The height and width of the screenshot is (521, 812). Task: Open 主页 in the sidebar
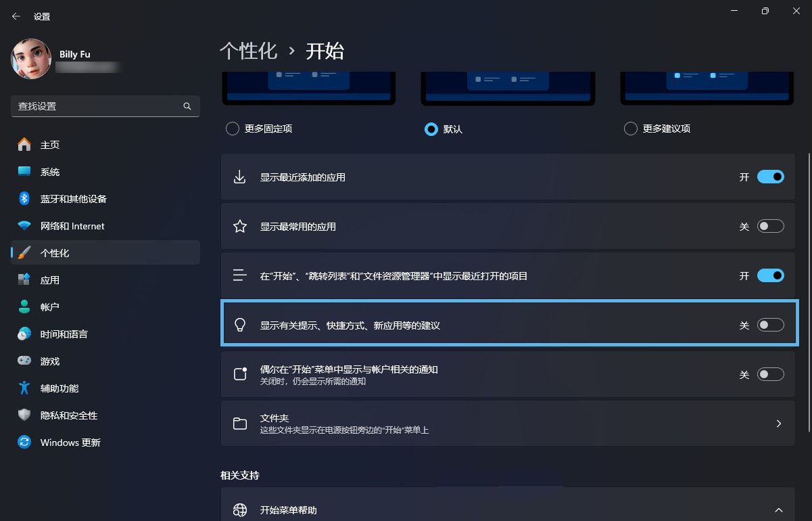pyautogui.click(x=105, y=145)
